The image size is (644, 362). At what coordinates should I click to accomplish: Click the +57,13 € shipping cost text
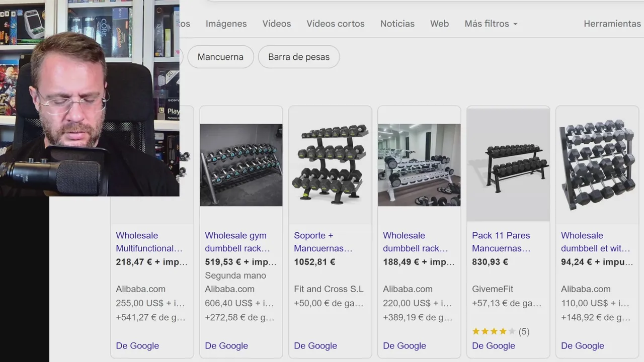click(507, 303)
